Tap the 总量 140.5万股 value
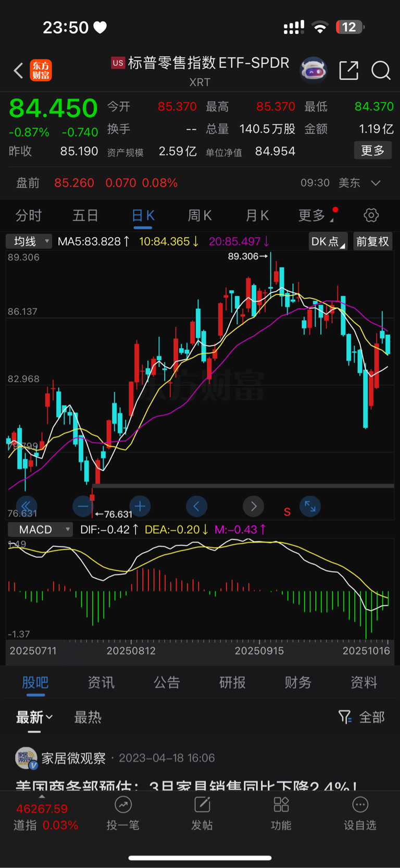The width and height of the screenshot is (400, 868). [267, 129]
